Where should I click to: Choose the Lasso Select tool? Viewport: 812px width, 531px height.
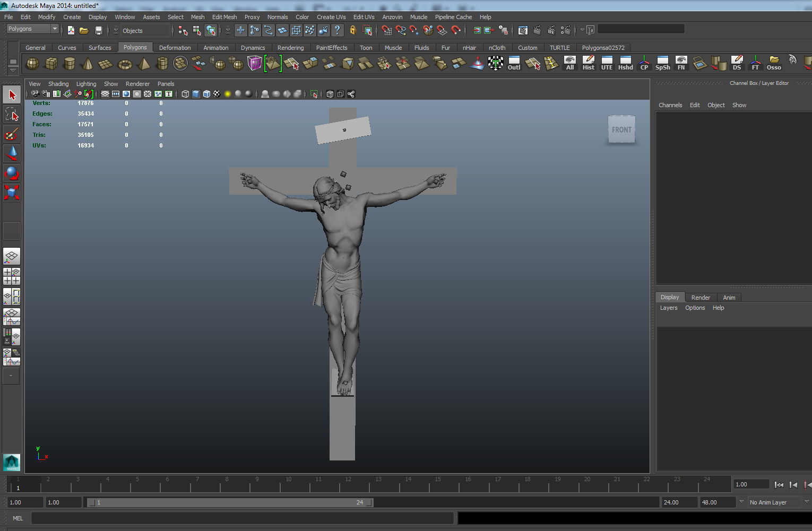point(12,114)
